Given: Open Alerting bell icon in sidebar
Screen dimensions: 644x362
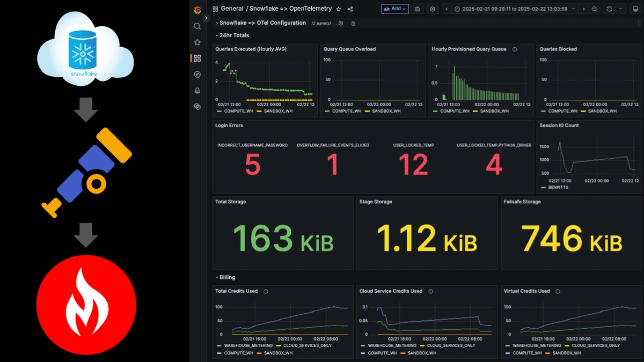Looking at the screenshot, I should pyautogui.click(x=197, y=91).
